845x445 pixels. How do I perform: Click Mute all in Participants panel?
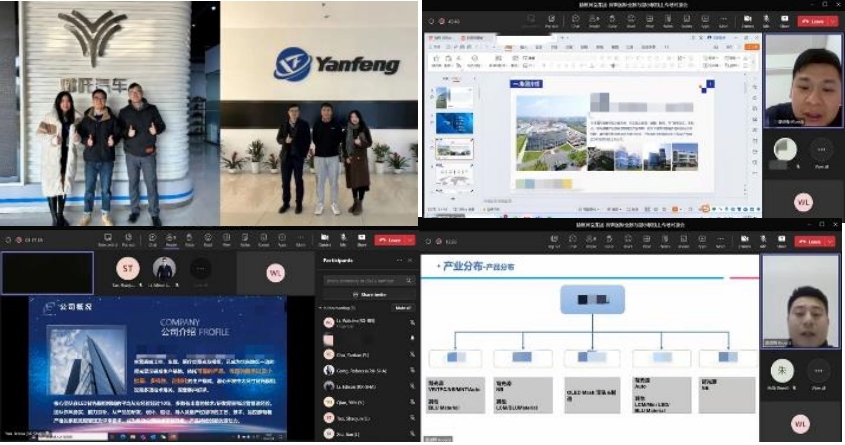[403, 308]
